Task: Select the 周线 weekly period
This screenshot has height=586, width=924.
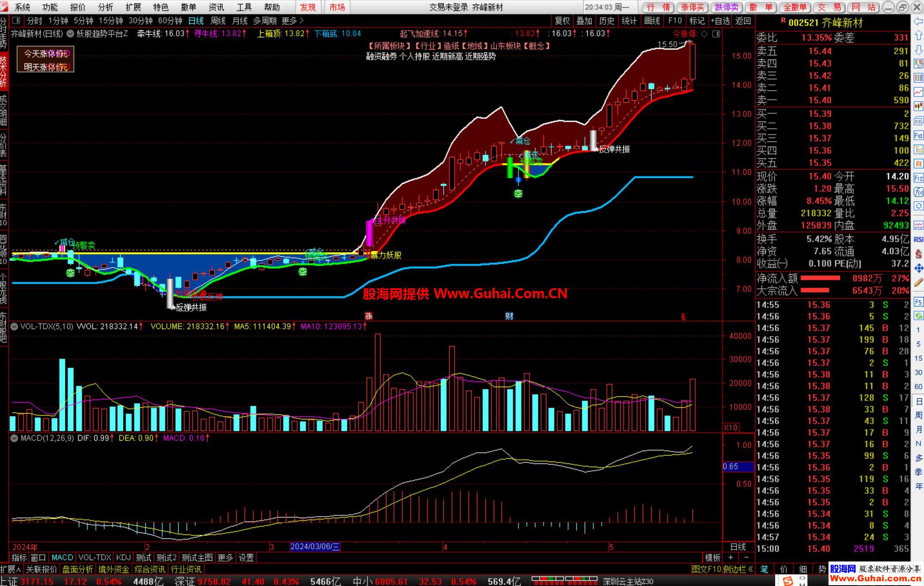Action: tap(218, 21)
